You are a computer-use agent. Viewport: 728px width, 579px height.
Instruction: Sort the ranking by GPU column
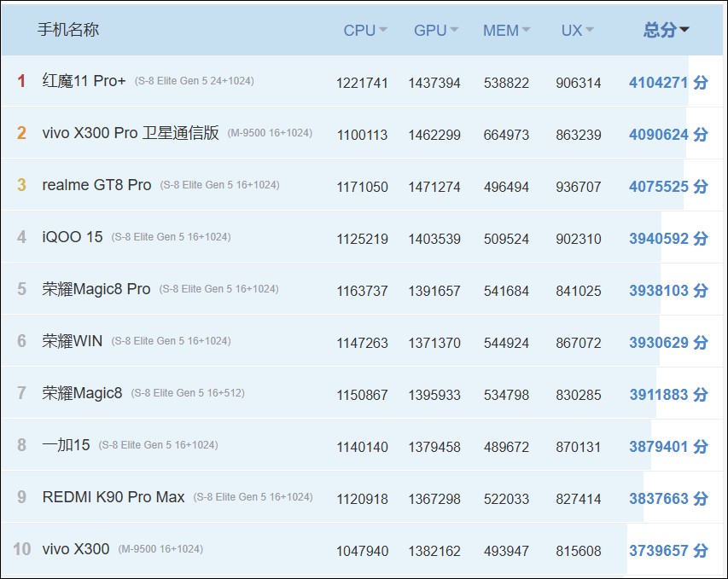click(x=435, y=31)
